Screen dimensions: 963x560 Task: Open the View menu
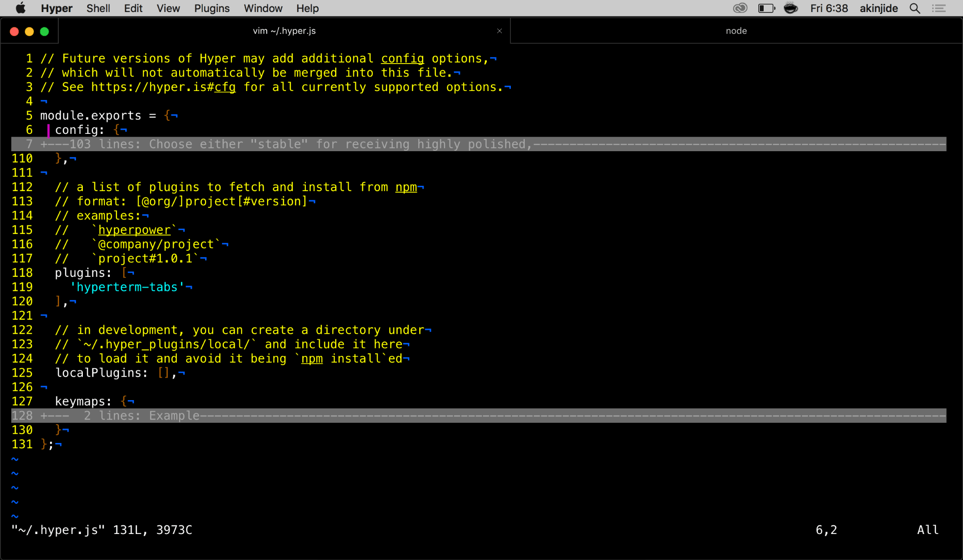[x=168, y=8]
